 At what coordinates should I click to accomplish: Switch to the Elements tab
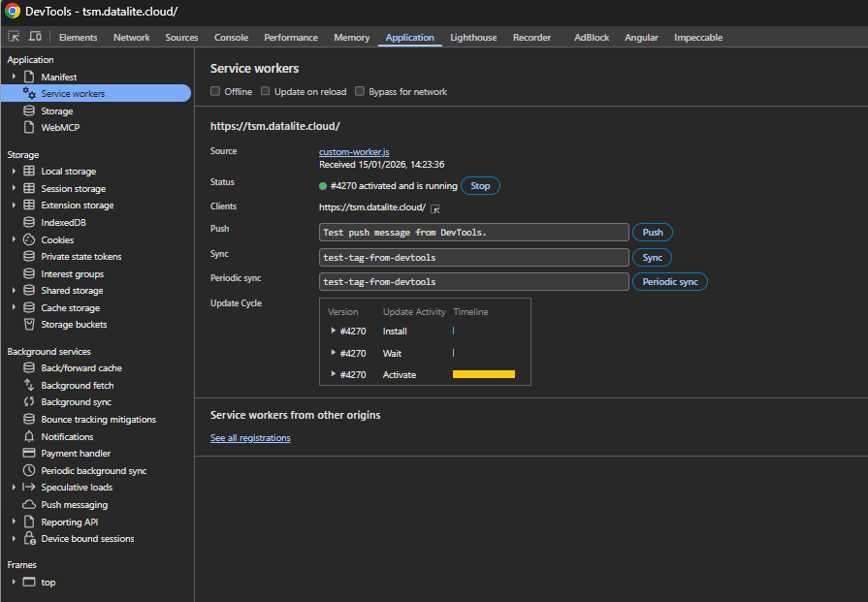[x=78, y=37]
